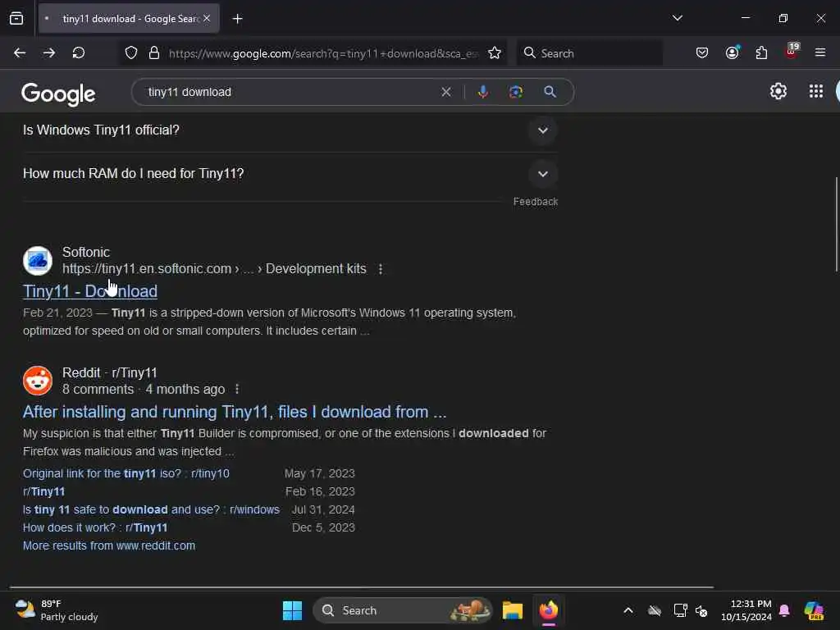
Task: Open weather widget showing 89°F
Action: coord(56,610)
